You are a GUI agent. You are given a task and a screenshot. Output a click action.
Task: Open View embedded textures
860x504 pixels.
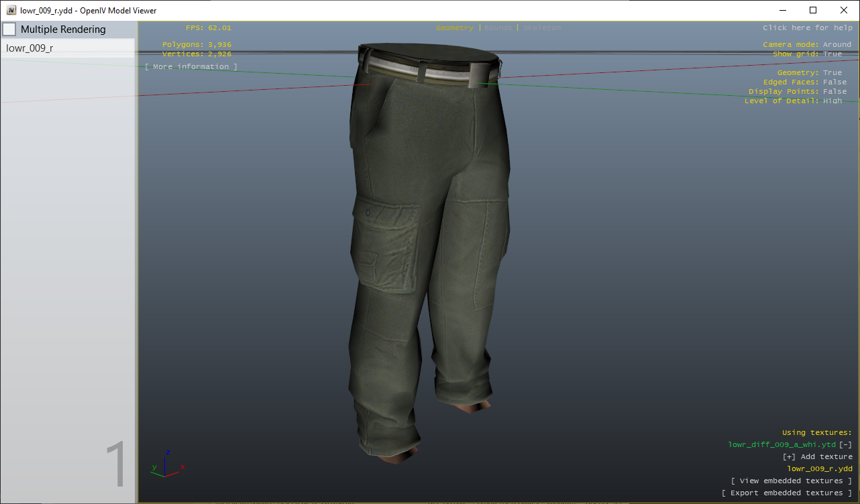pyautogui.click(x=792, y=481)
